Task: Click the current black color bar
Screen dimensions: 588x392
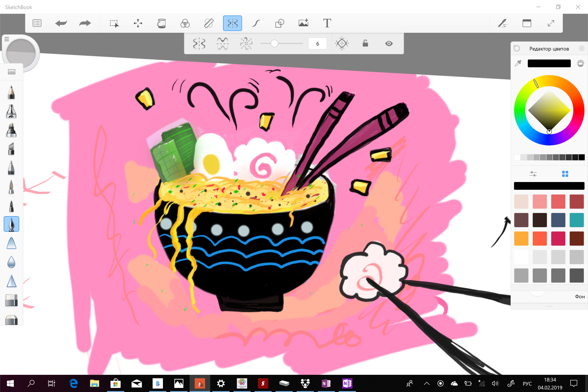Action: click(549, 63)
